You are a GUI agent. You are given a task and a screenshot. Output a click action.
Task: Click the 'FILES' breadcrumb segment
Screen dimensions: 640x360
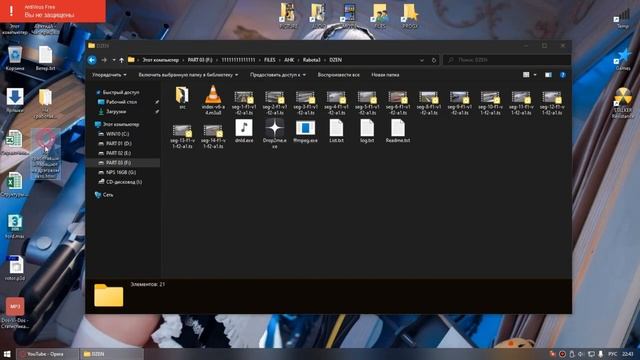pyautogui.click(x=269, y=60)
